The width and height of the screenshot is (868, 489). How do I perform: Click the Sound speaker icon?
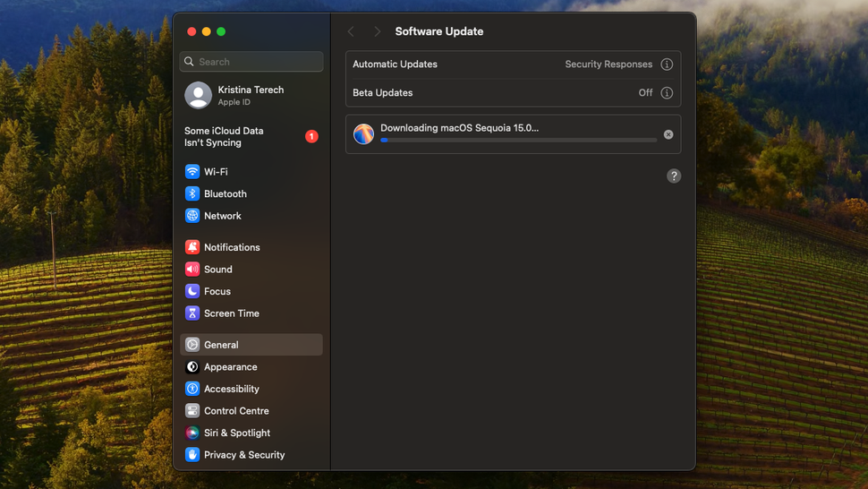tap(192, 270)
